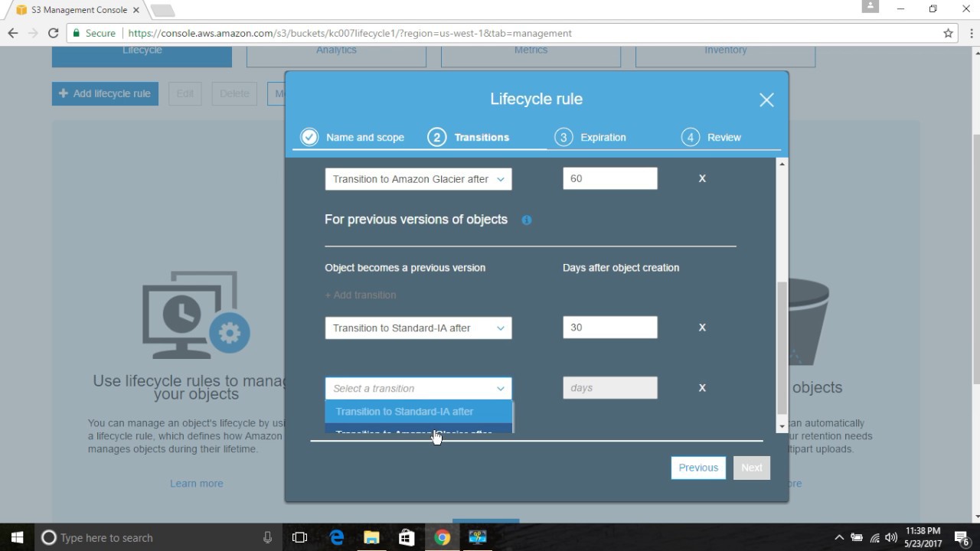Image resolution: width=980 pixels, height=551 pixels.
Task: Click the dialog's vertical scrollbar thumb
Action: (782, 348)
